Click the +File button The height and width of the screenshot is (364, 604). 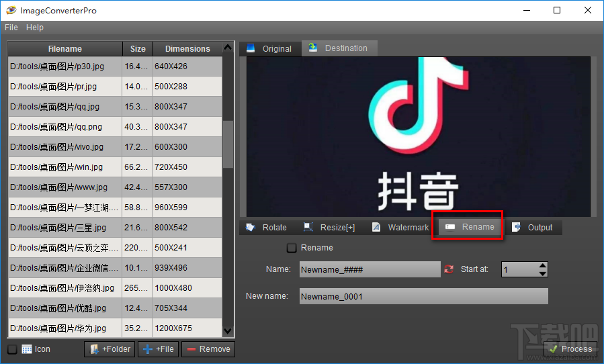coord(159,349)
